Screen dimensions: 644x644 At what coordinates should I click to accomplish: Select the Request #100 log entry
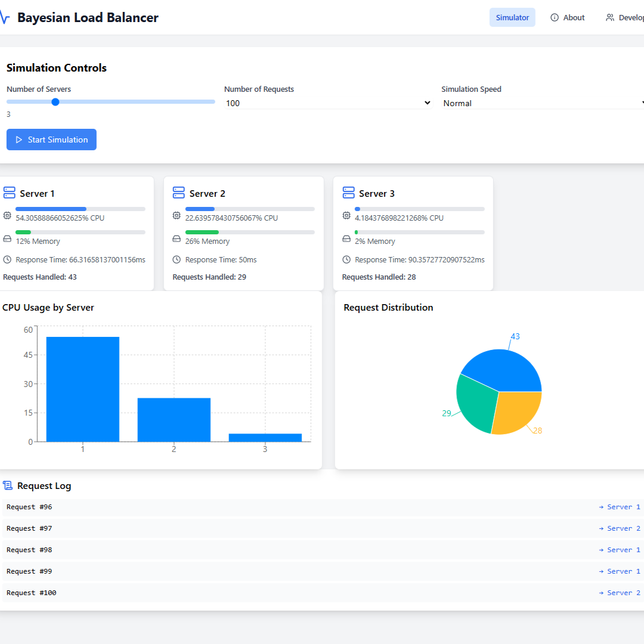click(x=32, y=593)
